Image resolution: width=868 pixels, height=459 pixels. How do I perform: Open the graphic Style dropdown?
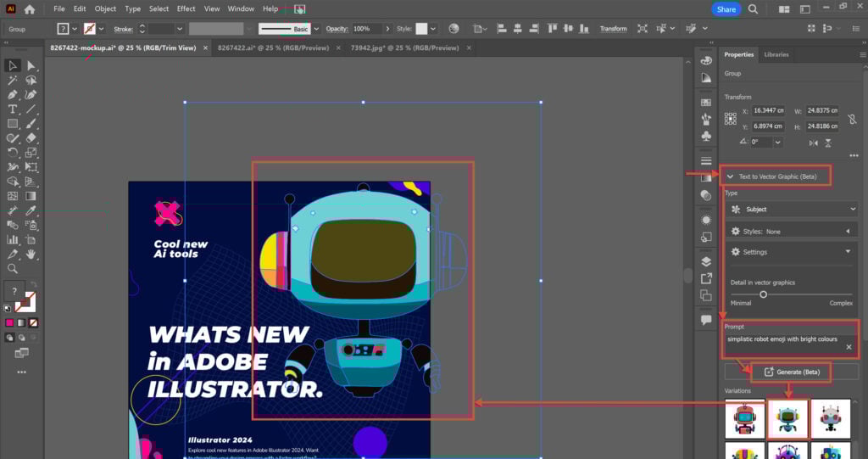(x=433, y=29)
